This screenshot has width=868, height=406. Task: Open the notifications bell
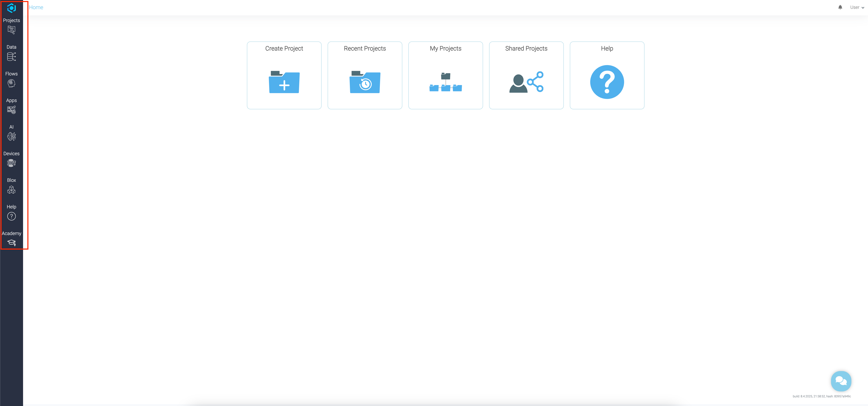(840, 7)
